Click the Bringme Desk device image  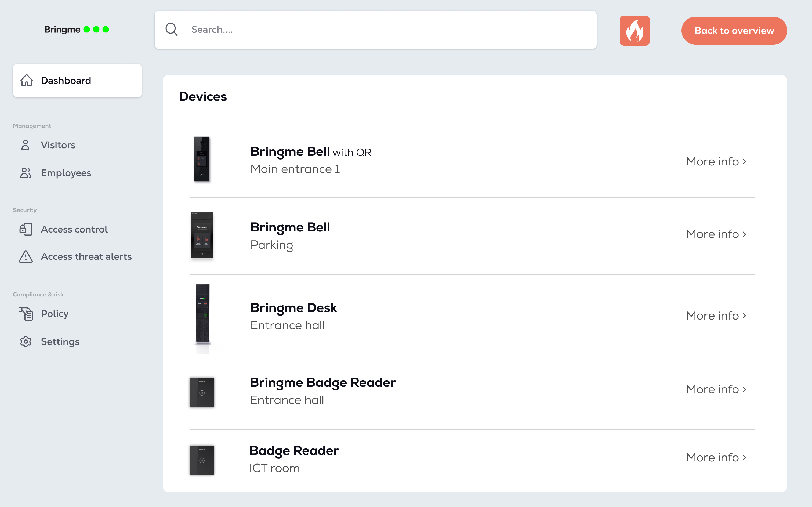203,314
